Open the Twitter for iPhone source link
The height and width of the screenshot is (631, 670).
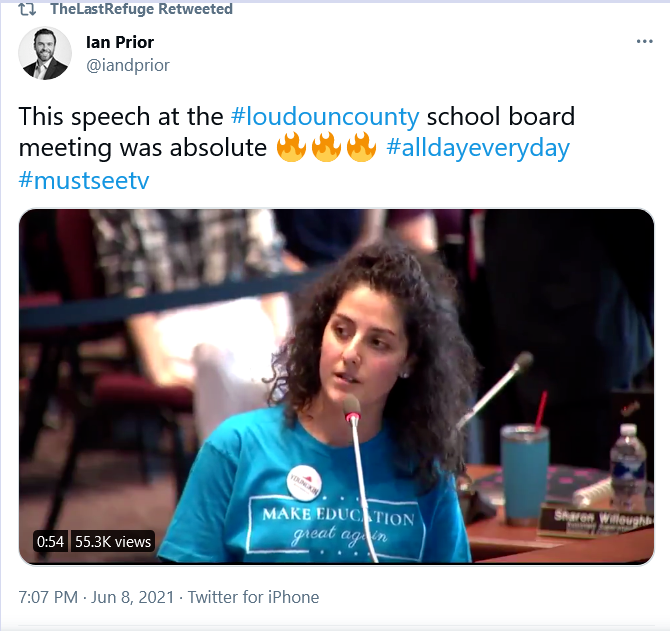click(253, 597)
